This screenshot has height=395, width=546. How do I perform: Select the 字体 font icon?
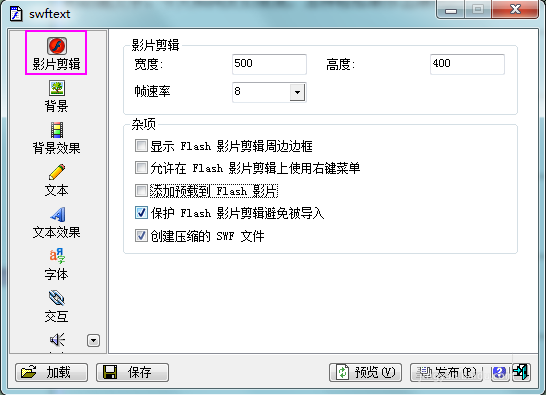(x=57, y=256)
